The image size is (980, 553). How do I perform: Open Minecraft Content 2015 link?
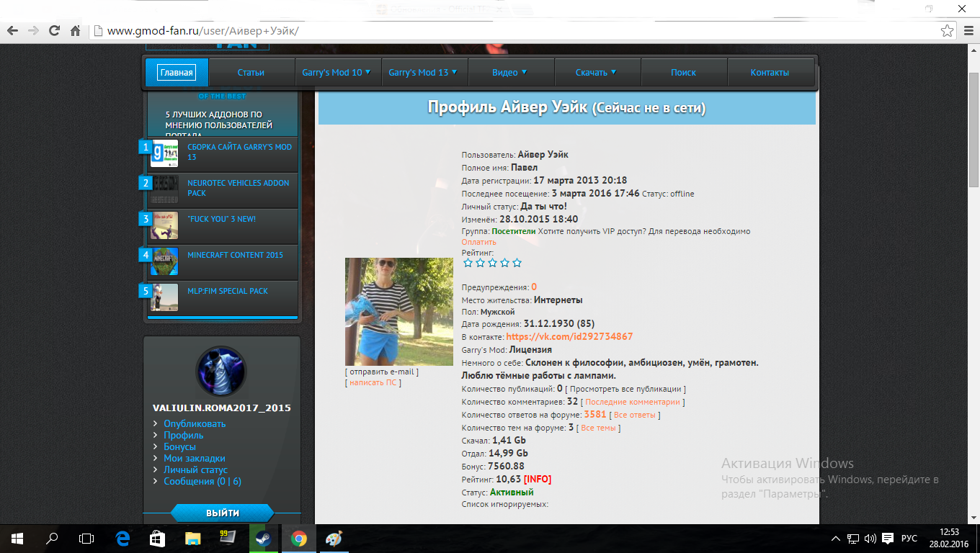(235, 255)
